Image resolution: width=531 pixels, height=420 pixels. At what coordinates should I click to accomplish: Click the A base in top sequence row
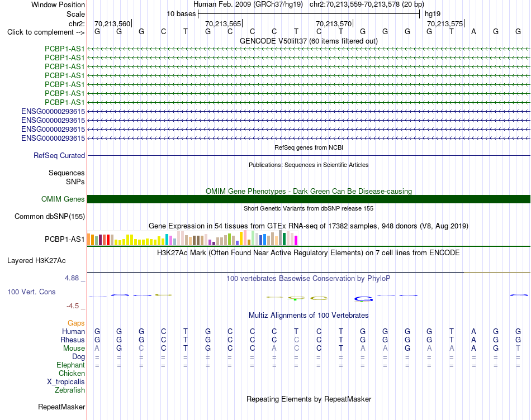[x=473, y=31]
